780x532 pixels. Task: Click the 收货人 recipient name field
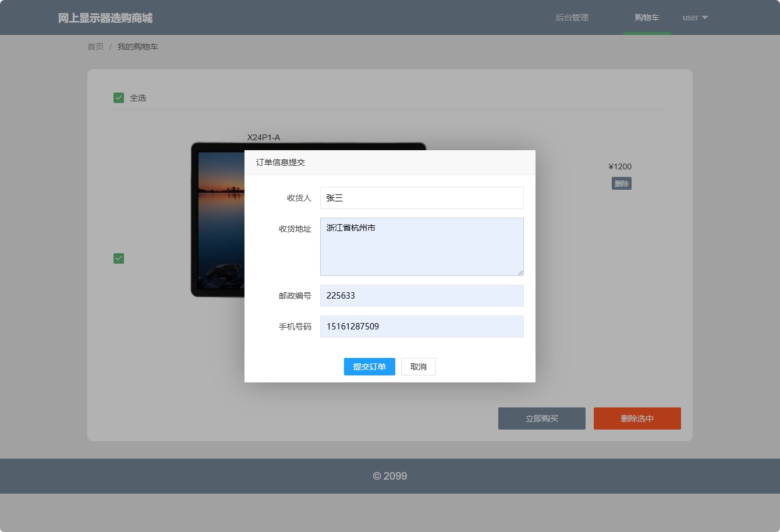(x=421, y=198)
